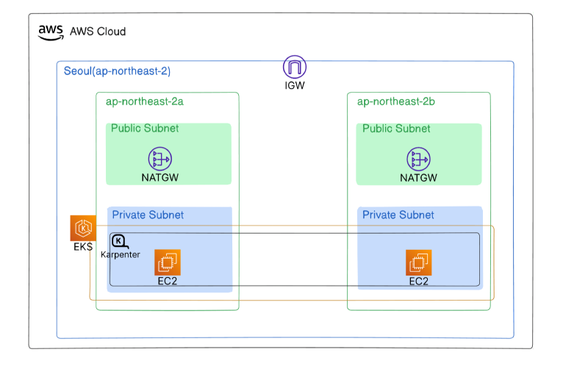Click the NATGW icon in ap-northeast-2b
588x377 pixels.
[418, 159]
